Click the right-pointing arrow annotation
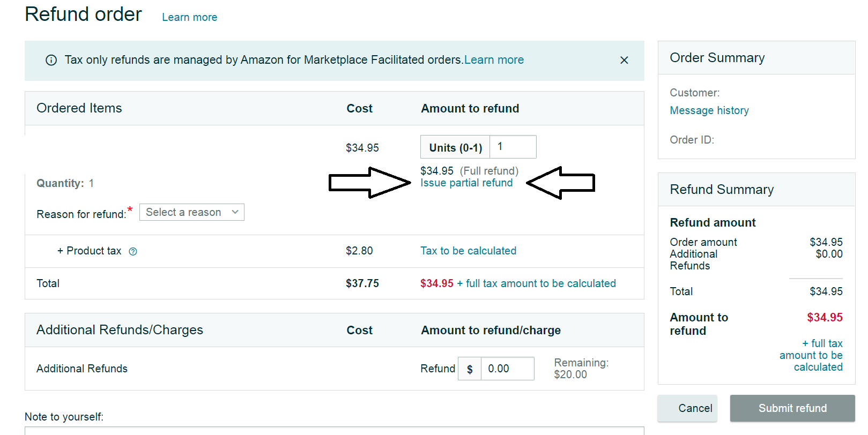 click(x=369, y=183)
